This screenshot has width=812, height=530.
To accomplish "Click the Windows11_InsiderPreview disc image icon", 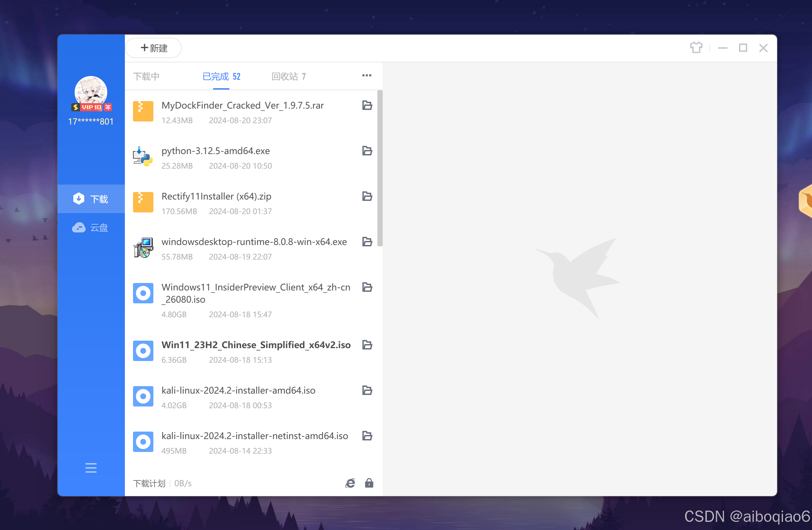I will coord(143,293).
